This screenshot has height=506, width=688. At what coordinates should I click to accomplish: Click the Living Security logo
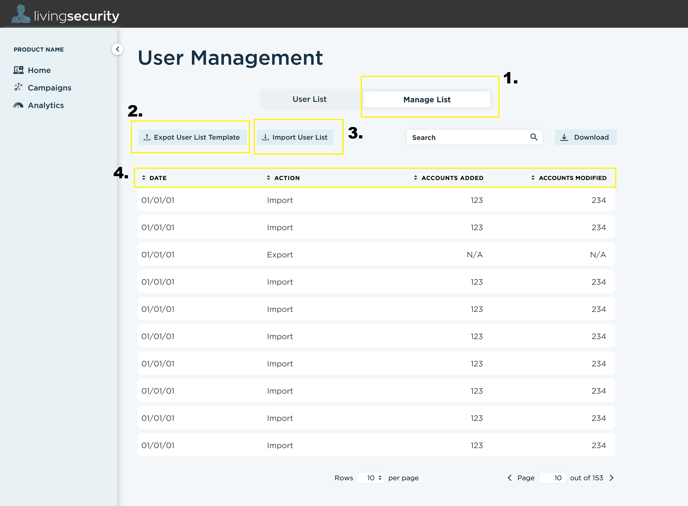click(65, 14)
